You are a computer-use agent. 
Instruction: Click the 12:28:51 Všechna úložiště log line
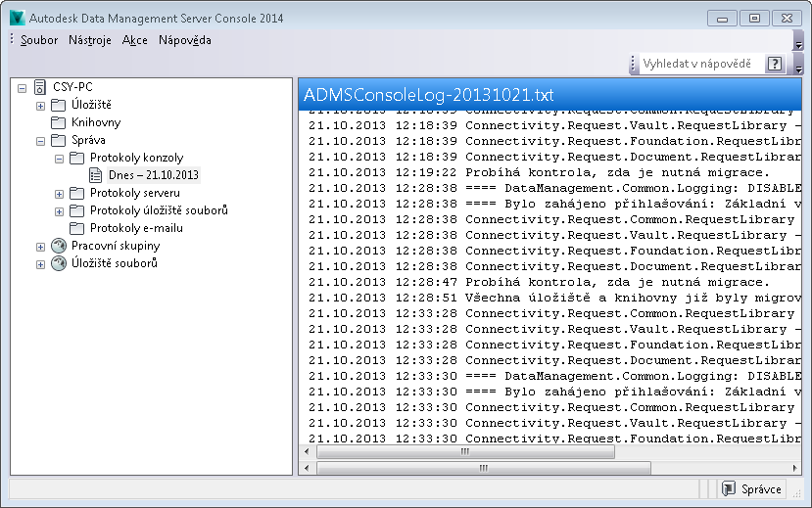(x=554, y=298)
